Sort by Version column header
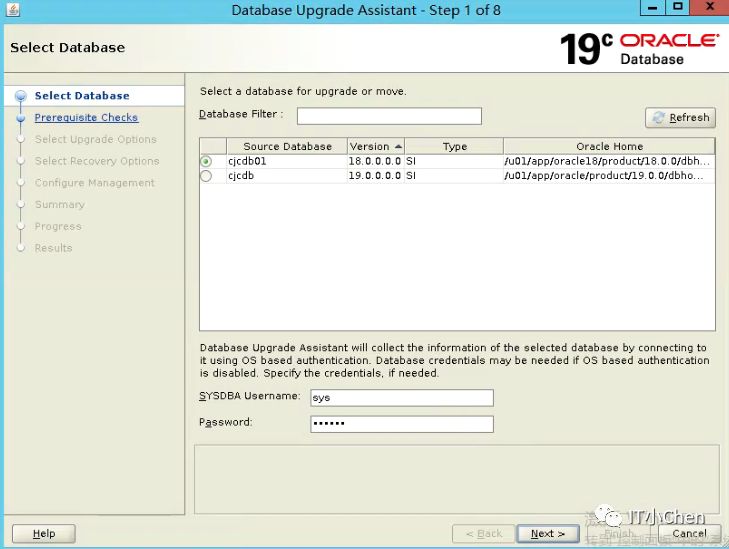The width and height of the screenshot is (729, 549). pyautogui.click(x=376, y=146)
